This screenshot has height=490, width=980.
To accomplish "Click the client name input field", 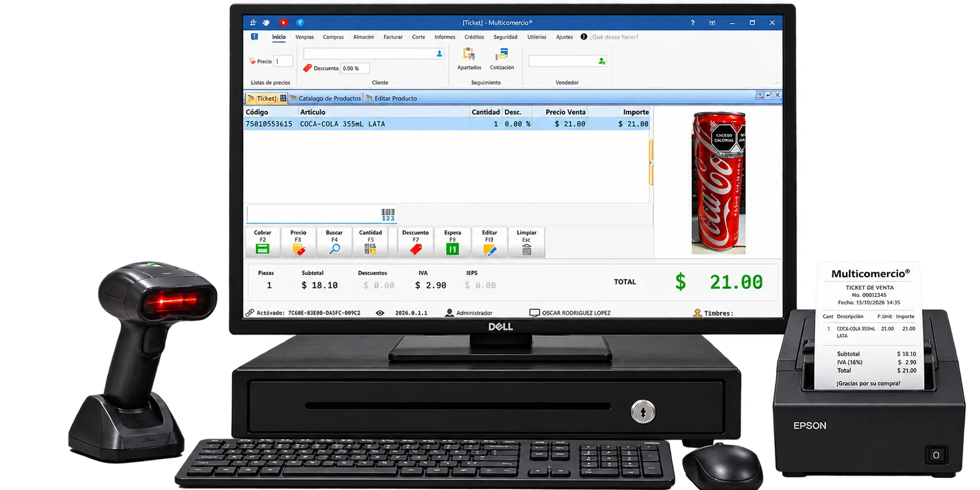I will tap(373, 54).
